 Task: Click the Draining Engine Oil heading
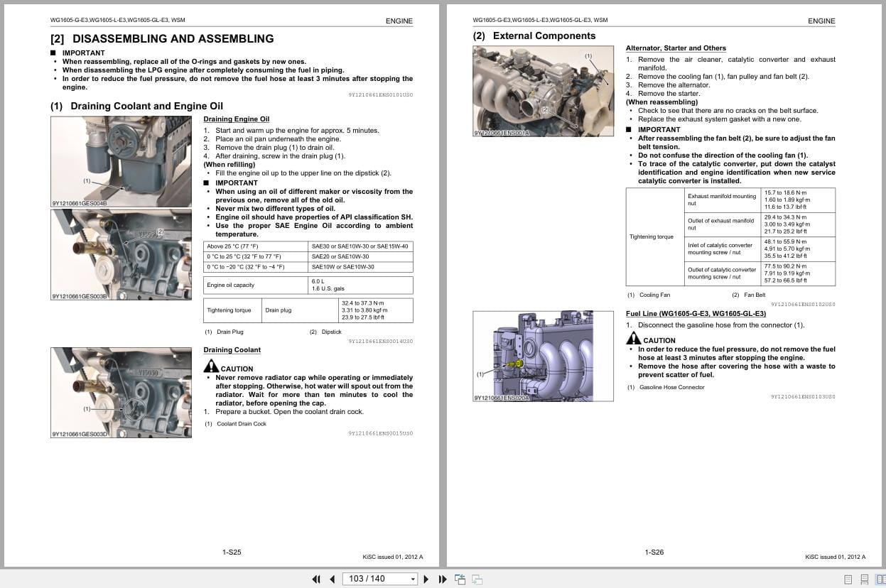pyautogui.click(x=236, y=119)
